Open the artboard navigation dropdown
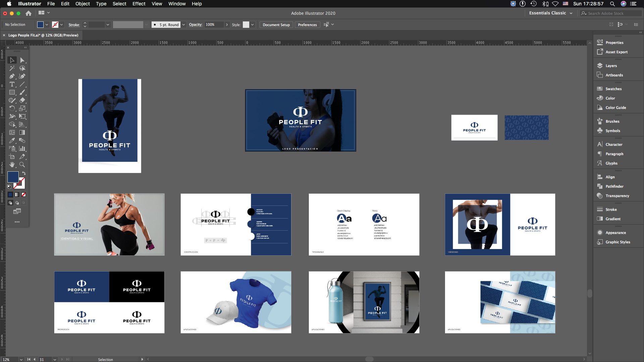 pos(55,359)
